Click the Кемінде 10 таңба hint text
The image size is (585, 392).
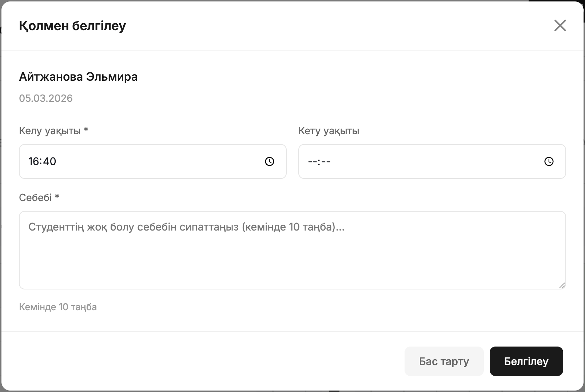pyautogui.click(x=58, y=307)
